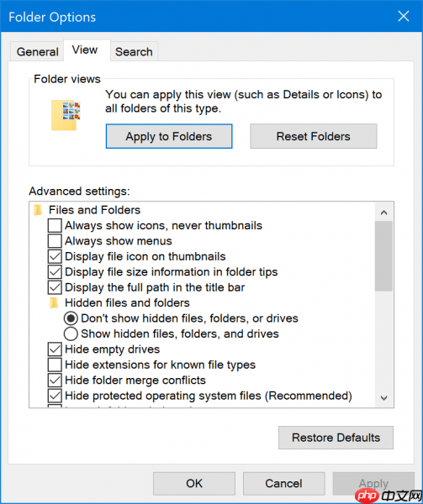This screenshot has width=423, height=504.
Task: Select the Files and Folders tree item
Action: pos(94,210)
